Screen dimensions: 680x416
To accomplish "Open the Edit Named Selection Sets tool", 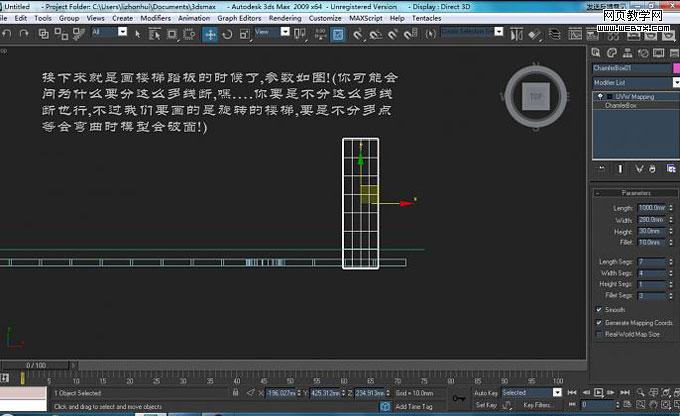I will click(431, 34).
